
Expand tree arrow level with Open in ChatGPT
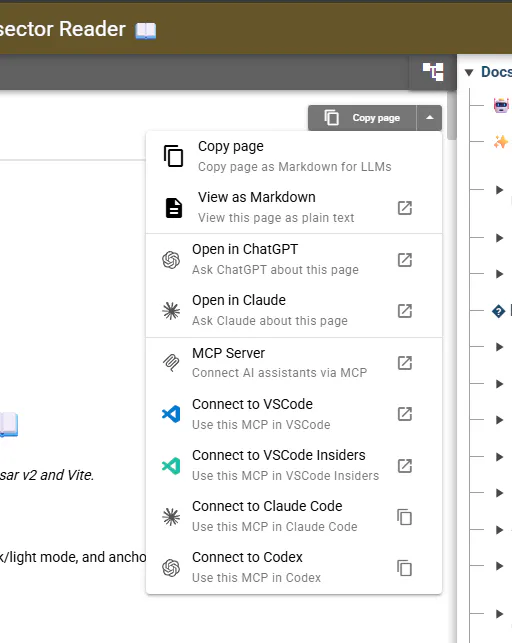[499, 238]
